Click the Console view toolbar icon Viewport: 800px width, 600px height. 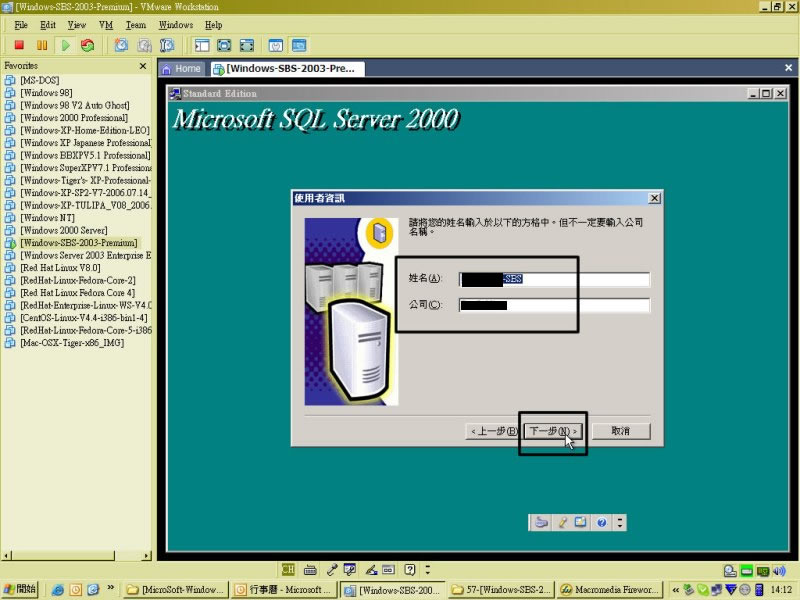pyautogui.click(x=299, y=45)
